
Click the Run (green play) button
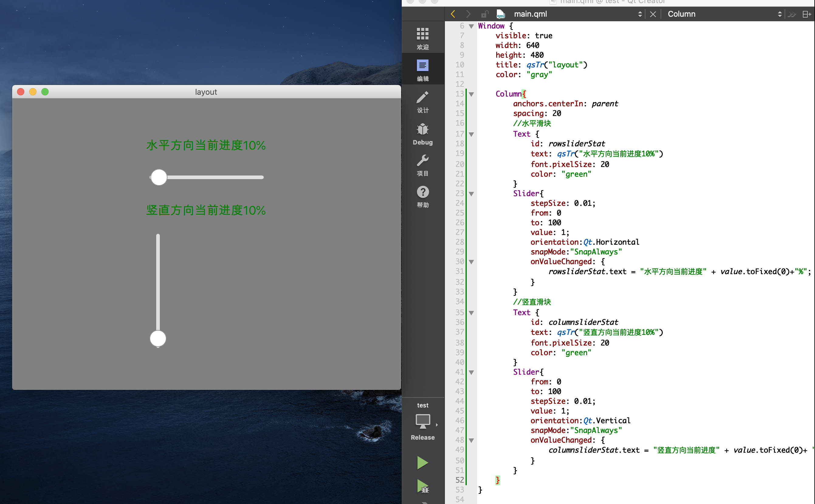coord(423,461)
